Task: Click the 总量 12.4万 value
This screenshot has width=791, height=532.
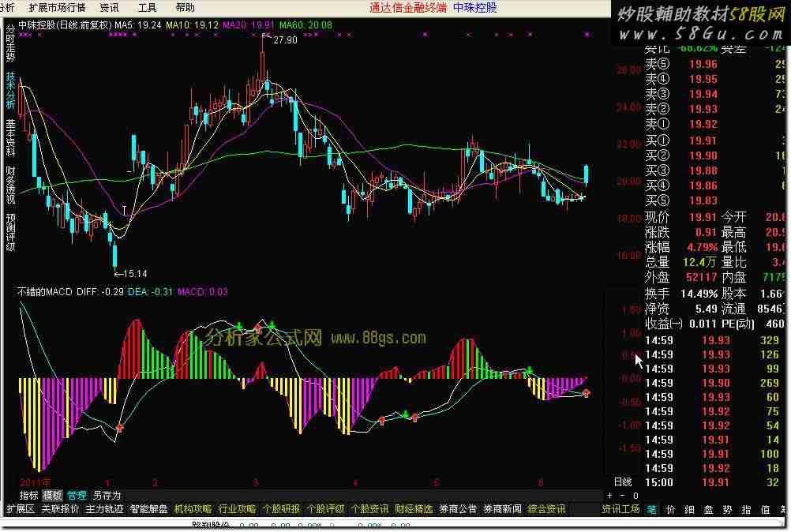Action: 699,262
